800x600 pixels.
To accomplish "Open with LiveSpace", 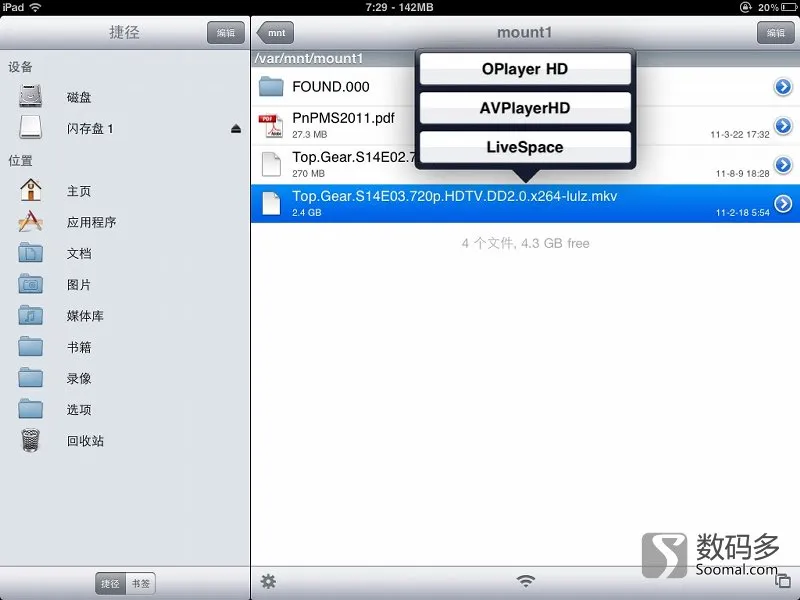I will click(x=525, y=147).
